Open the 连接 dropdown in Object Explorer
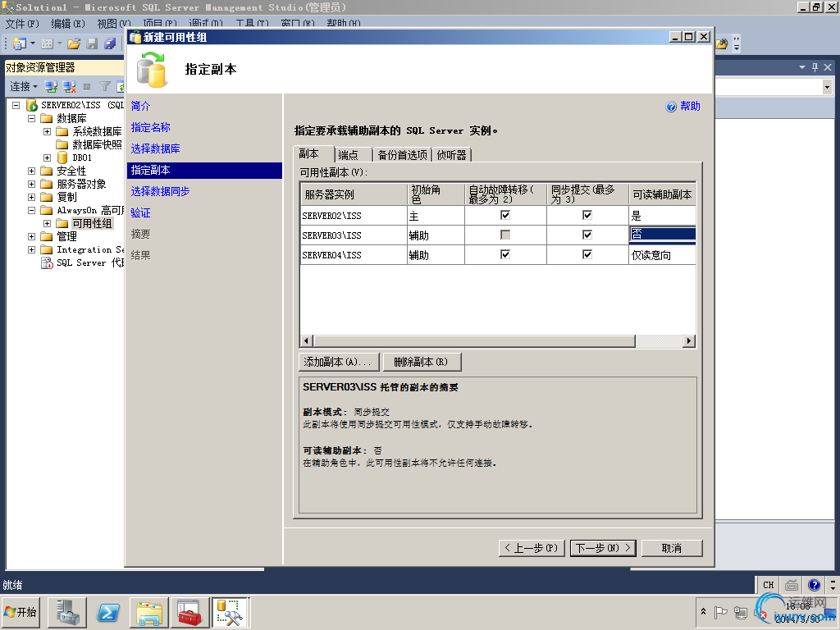Viewport: 840px width, 630px height. [x=24, y=86]
